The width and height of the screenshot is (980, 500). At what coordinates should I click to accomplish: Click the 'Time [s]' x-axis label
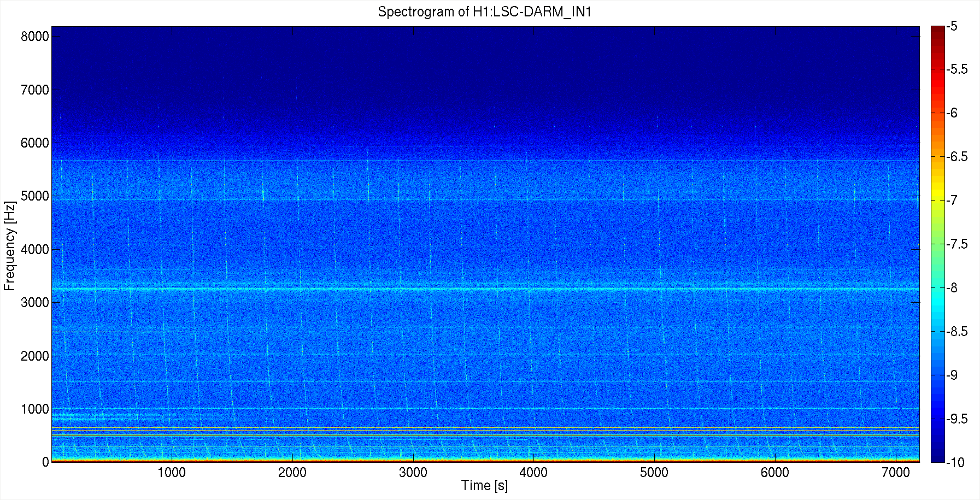pos(484,485)
